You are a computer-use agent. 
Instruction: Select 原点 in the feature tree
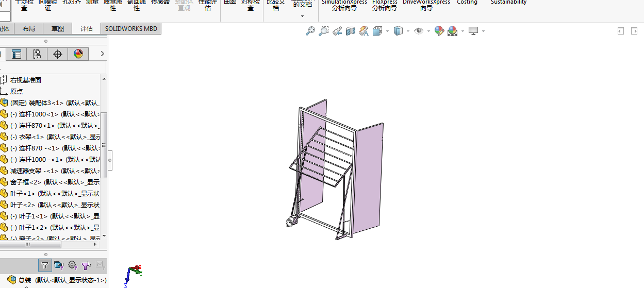click(16, 91)
